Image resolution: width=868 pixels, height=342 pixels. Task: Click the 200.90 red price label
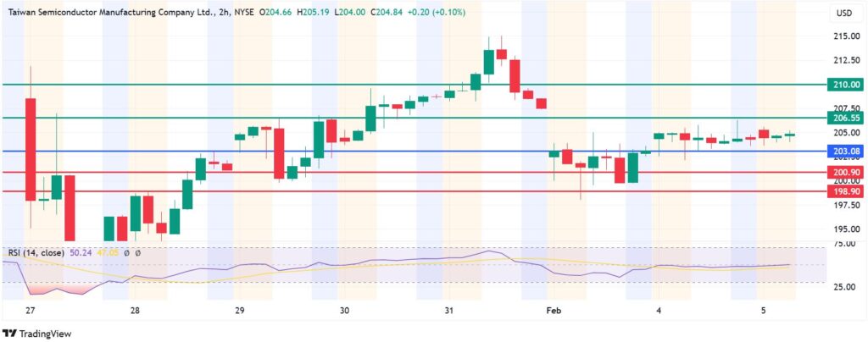click(845, 172)
